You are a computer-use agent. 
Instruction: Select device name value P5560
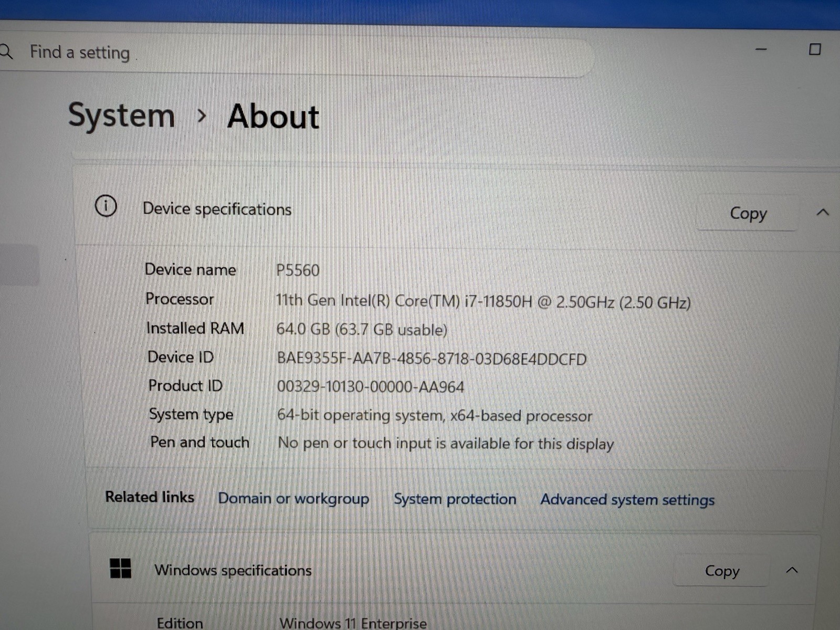coord(298,270)
